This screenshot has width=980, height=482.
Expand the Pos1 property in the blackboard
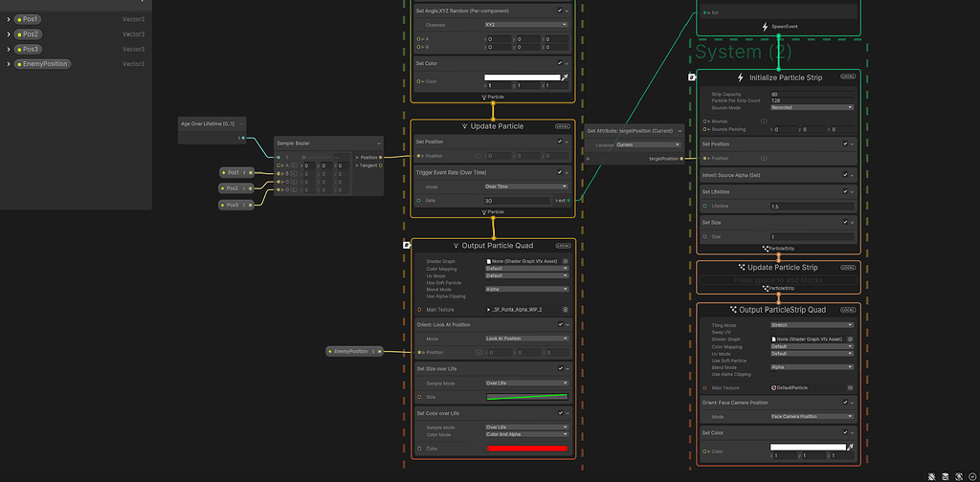(9, 19)
